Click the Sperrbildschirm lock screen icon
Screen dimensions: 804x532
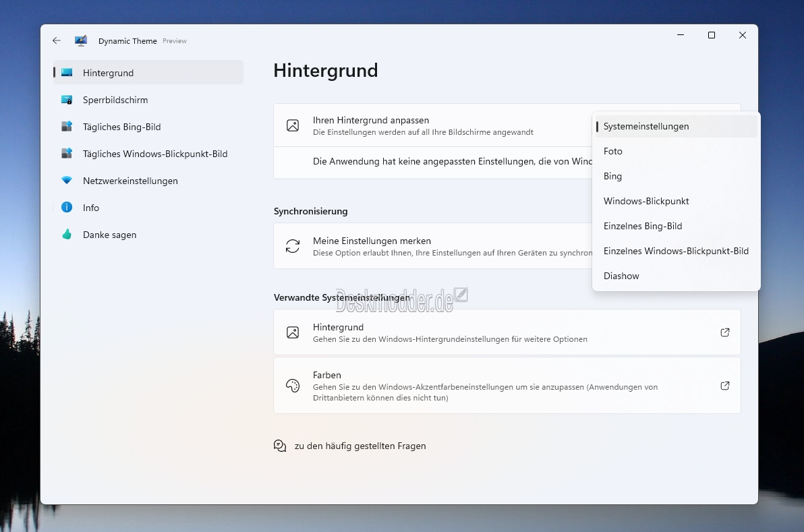pos(67,100)
